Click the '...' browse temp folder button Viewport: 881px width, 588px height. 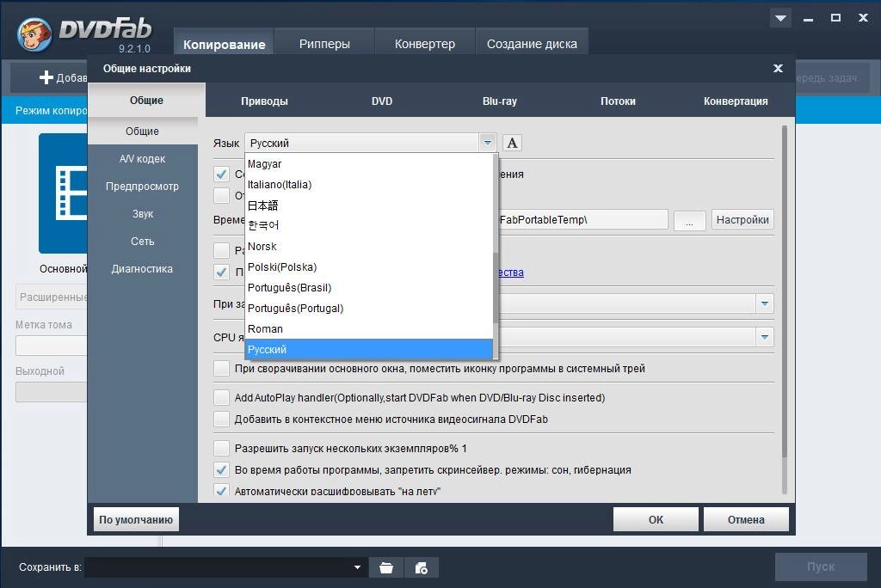pos(689,219)
